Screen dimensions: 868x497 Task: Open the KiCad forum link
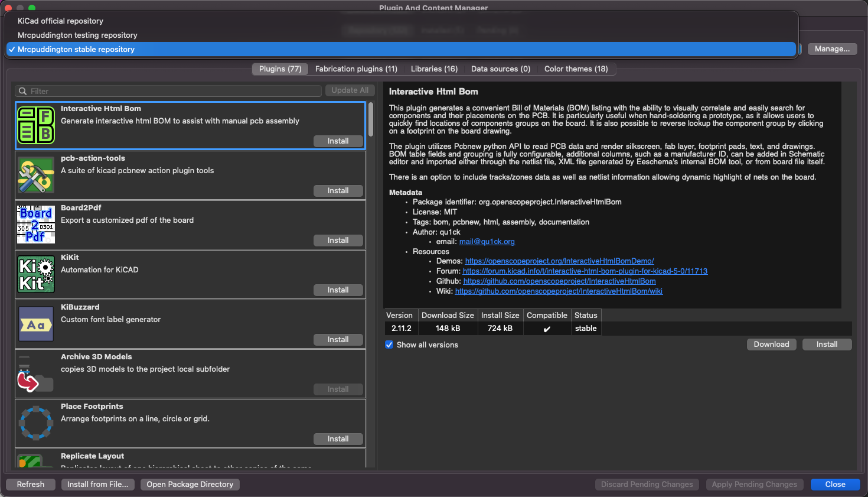click(x=585, y=271)
